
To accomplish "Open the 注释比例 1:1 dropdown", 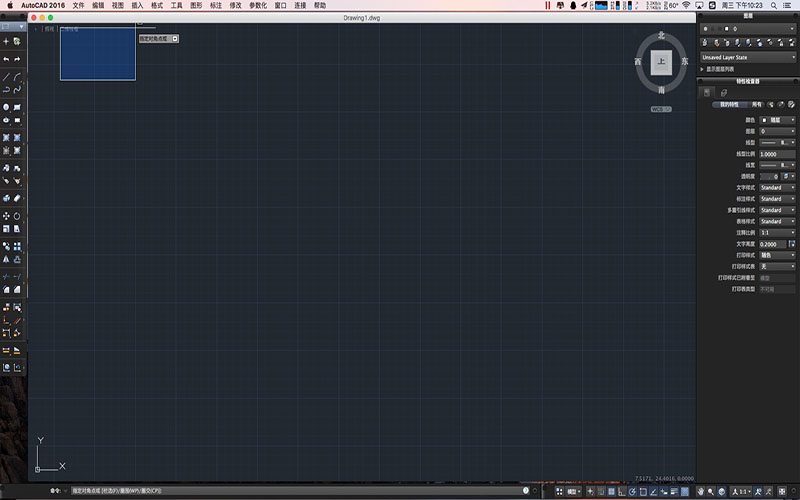I will pyautogui.click(x=777, y=232).
